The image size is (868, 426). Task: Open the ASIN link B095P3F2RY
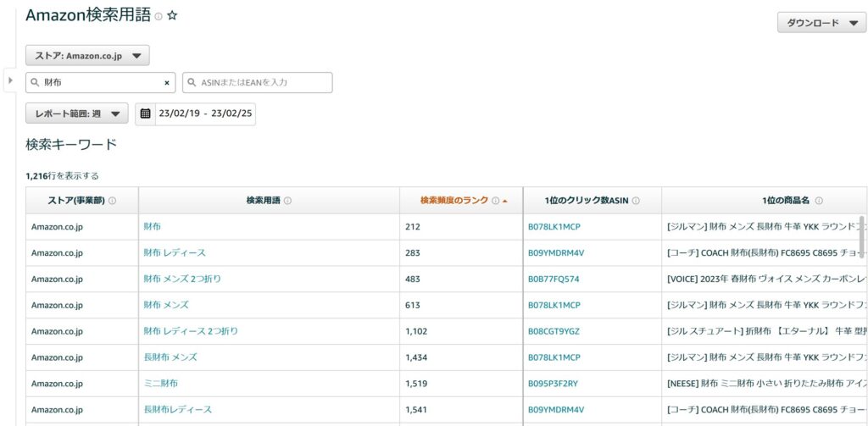point(553,384)
